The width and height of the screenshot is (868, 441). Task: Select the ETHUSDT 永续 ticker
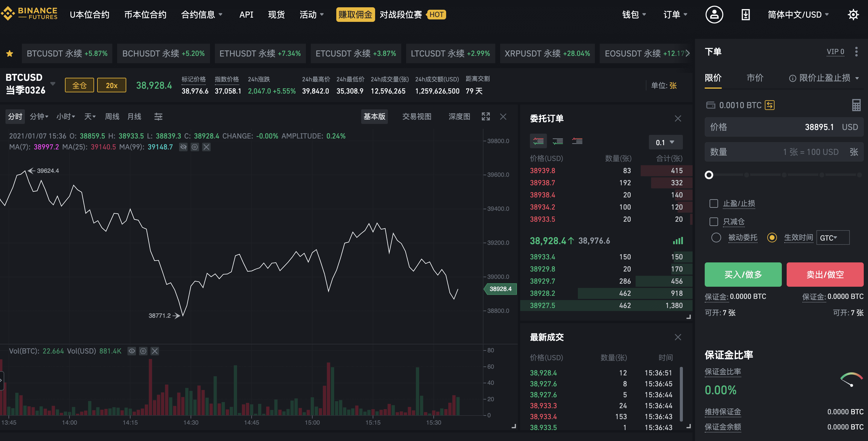click(x=260, y=53)
